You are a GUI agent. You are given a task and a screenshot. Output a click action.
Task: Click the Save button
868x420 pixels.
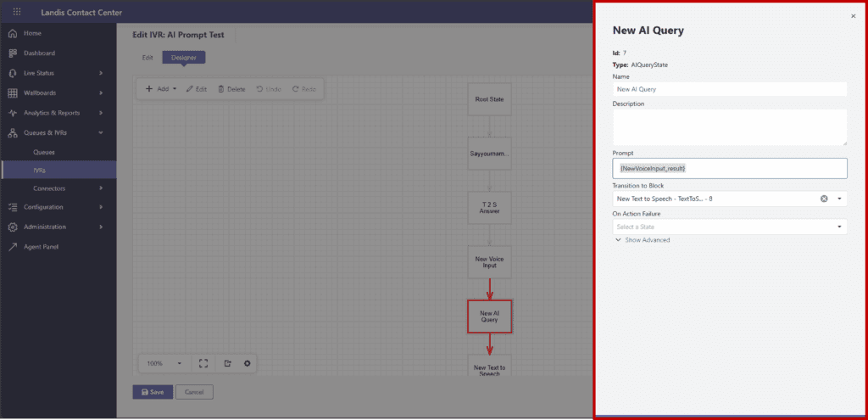[153, 392]
